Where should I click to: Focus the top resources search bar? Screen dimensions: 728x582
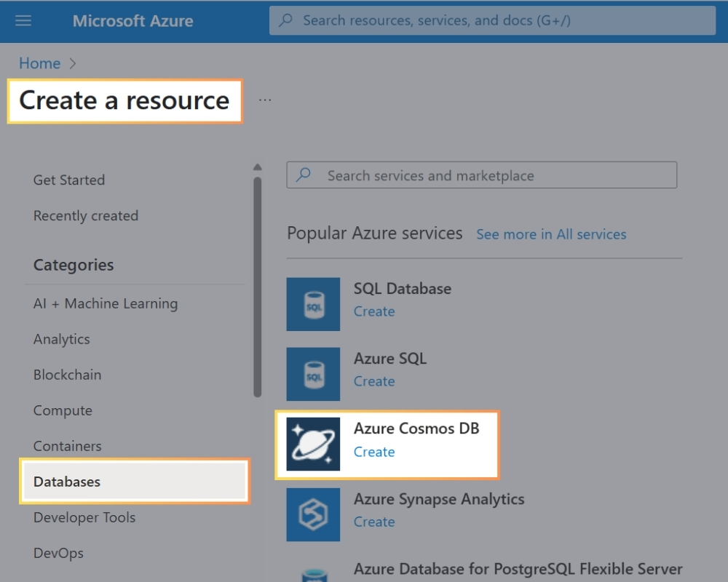tap(492, 20)
